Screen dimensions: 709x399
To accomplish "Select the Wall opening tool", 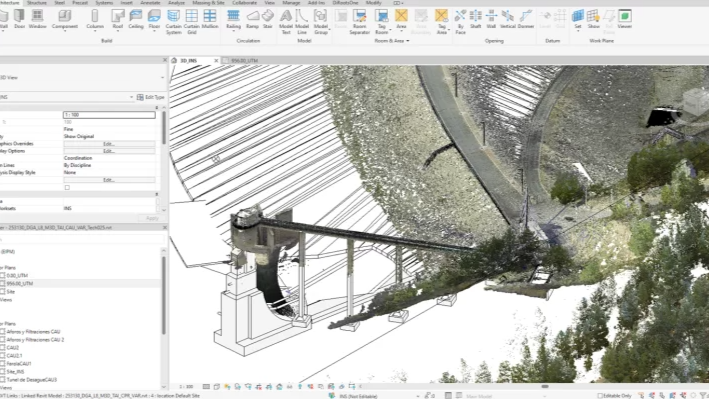I will click(491, 19).
